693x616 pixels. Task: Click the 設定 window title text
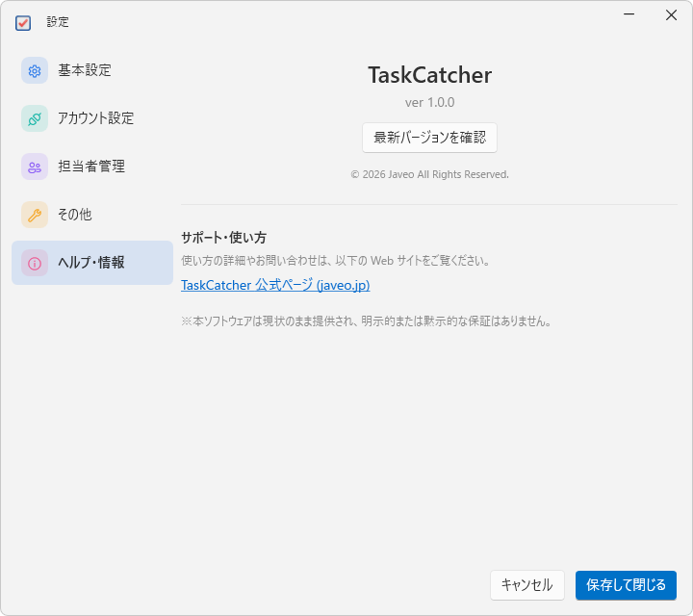58,22
